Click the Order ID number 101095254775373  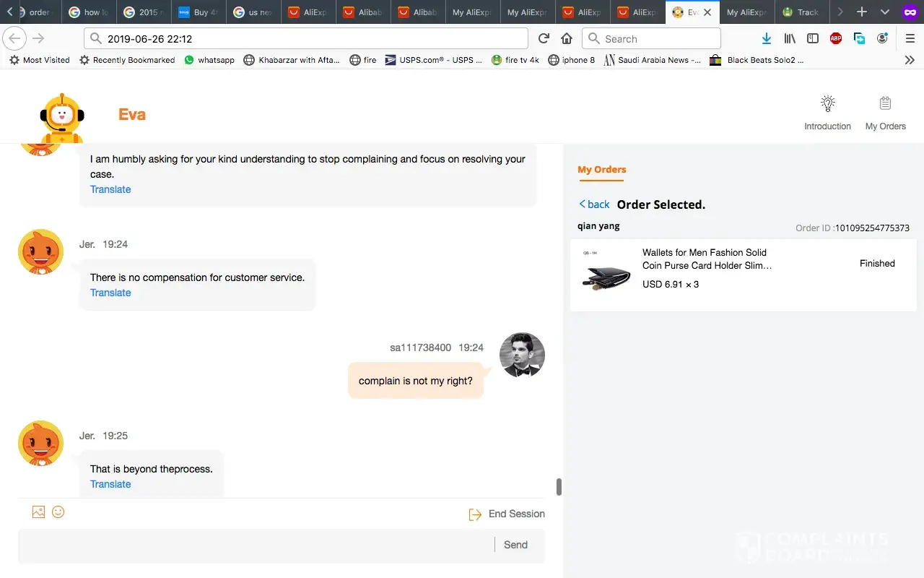coord(872,228)
